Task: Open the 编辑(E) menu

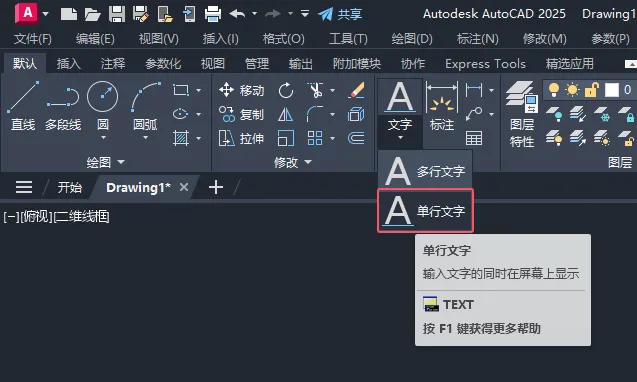Action: [x=95, y=39]
